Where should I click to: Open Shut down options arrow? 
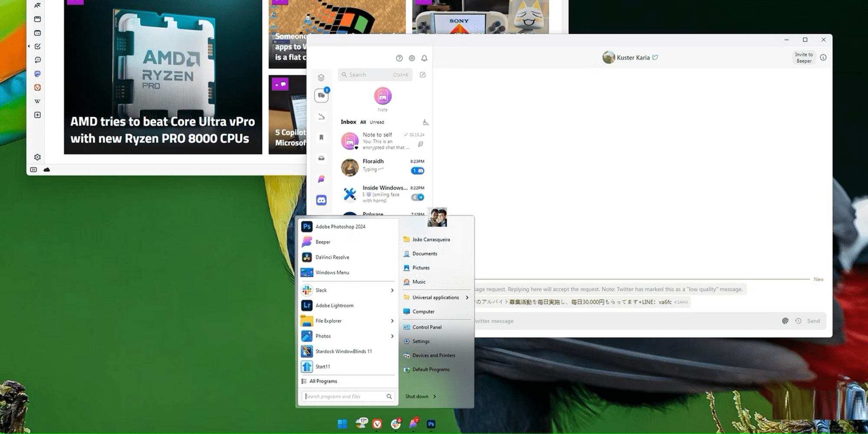click(434, 396)
